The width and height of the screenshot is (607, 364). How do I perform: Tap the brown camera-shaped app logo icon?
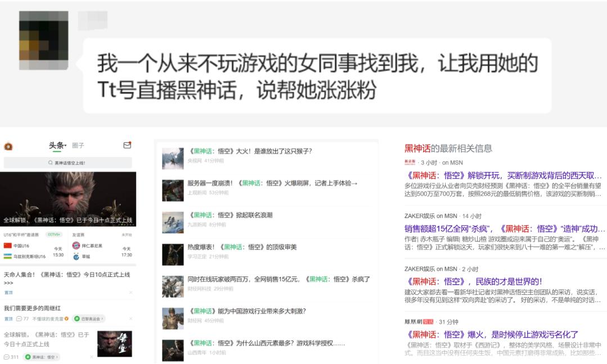click(x=8, y=146)
